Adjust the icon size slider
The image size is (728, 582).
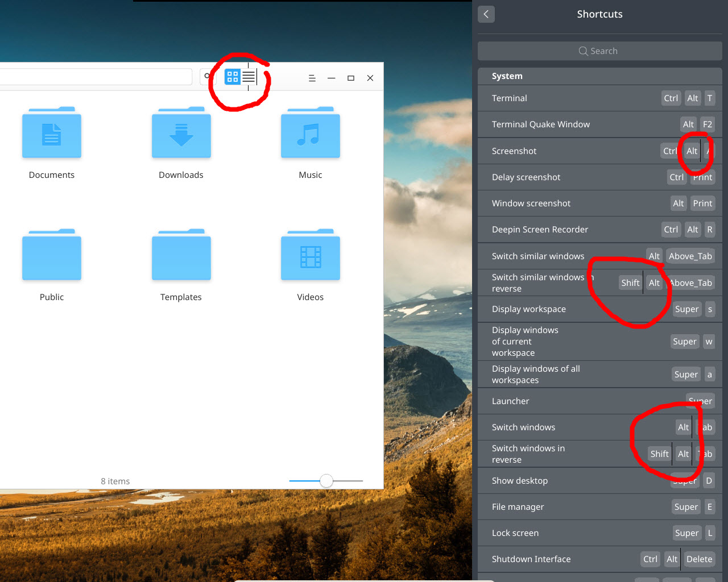click(x=326, y=481)
